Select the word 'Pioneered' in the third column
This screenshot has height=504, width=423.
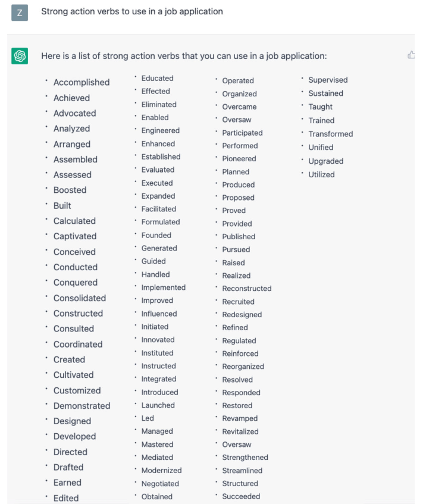click(x=239, y=158)
